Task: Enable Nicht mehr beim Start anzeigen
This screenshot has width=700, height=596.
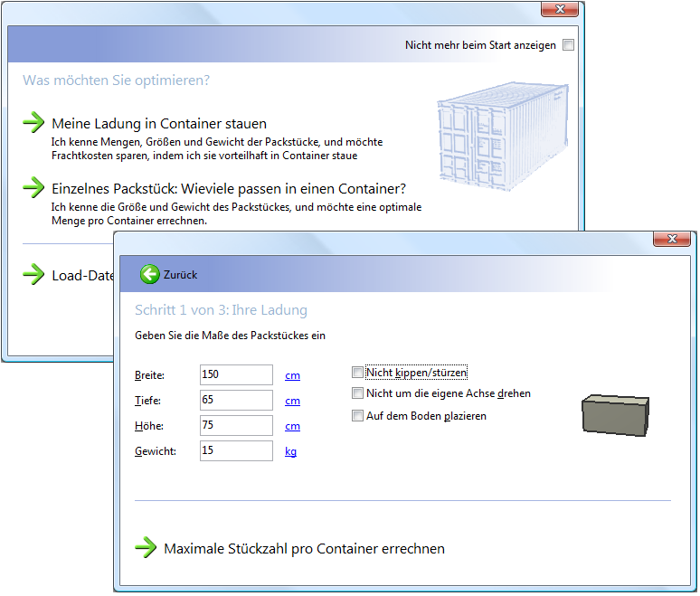Action: (x=568, y=45)
